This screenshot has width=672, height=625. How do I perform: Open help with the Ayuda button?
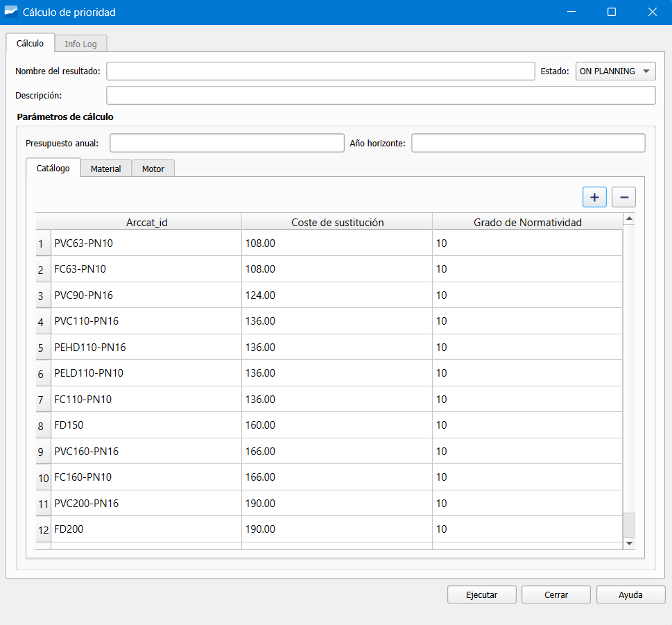tap(630, 594)
